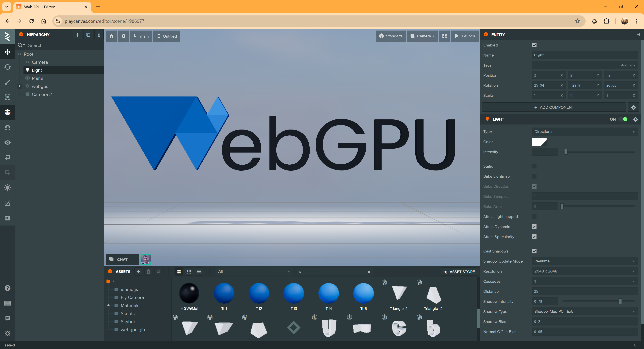Select the Translate gizmo tool
The image size is (644, 349).
(x=8, y=52)
